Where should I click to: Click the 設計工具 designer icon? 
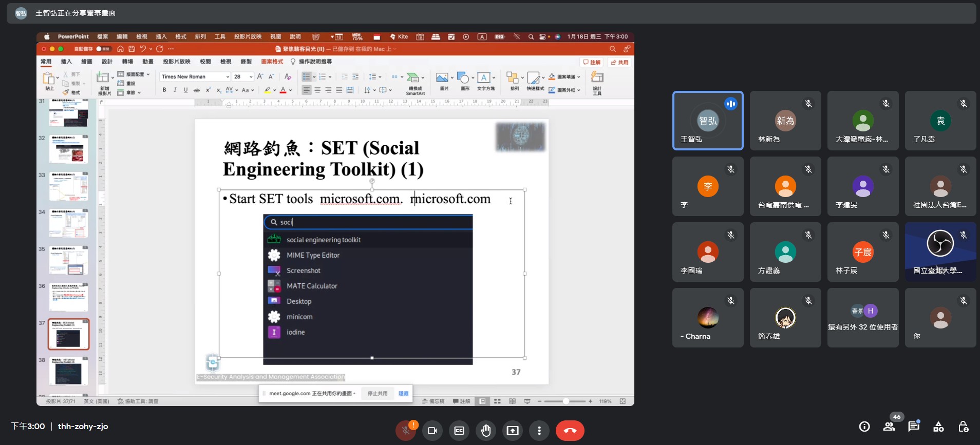coord(597,77)
